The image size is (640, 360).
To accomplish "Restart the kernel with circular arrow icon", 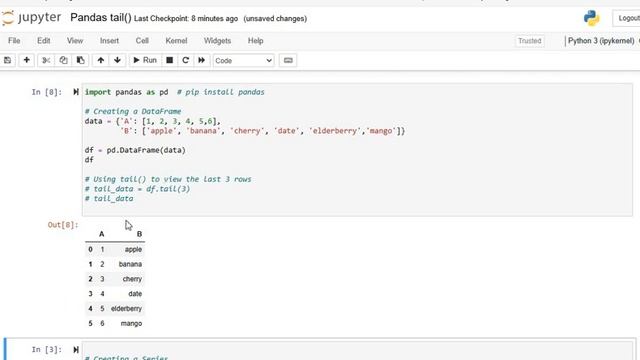I will (185, 60).
